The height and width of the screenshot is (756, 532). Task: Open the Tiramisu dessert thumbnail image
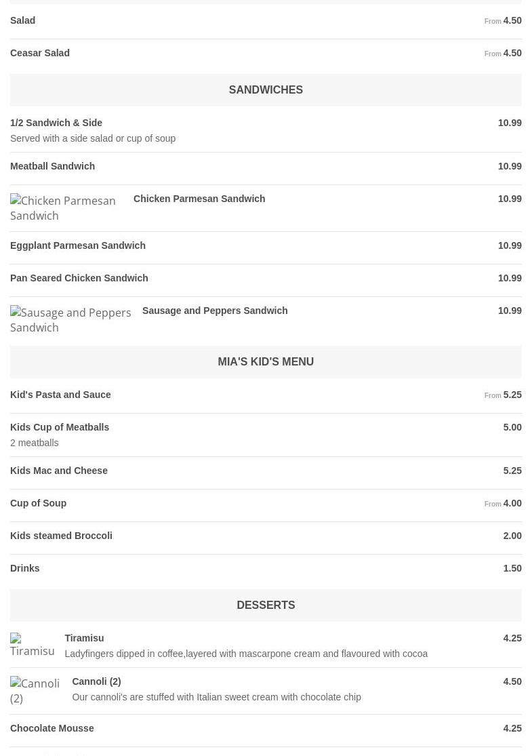pyautogui.click(x=33, y=645)
